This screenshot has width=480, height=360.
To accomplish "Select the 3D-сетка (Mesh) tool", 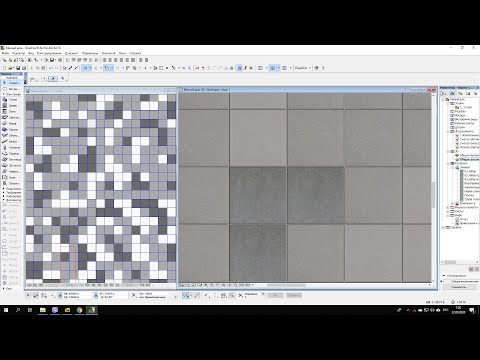I will tap(11, 165).
